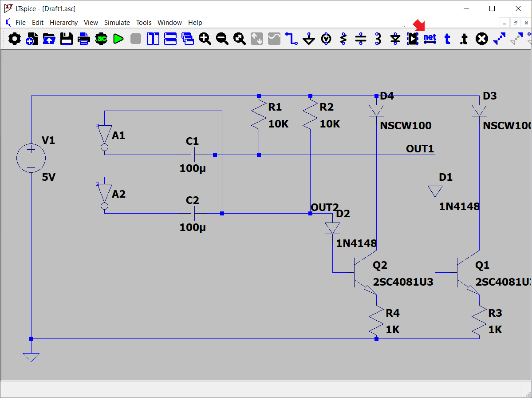This screenshot has width=532, height=398.
Task: Click the Delete tool icon
Action: point(482,39)
